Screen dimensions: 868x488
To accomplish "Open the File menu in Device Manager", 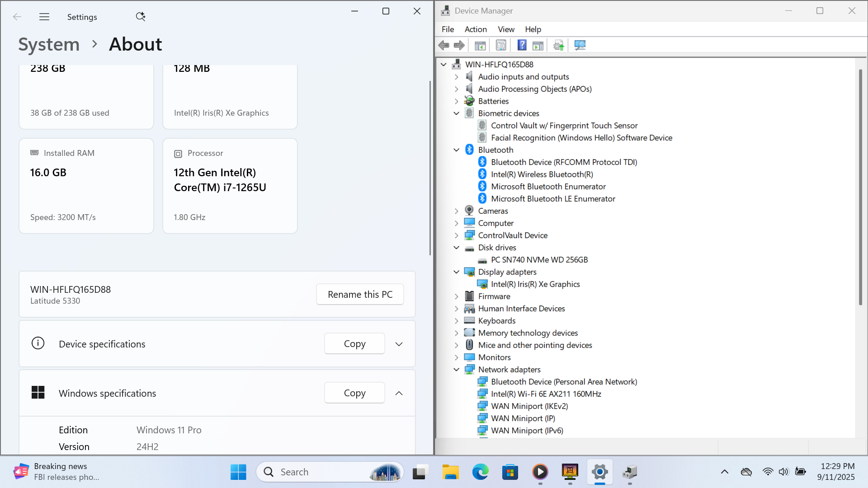I will pyautogui.click(x=448, y=29).
